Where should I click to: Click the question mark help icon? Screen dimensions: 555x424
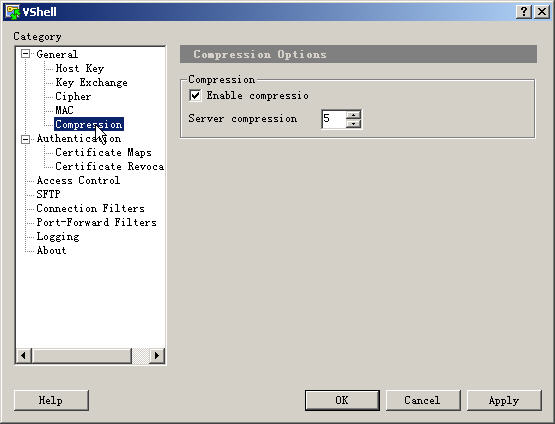(x=524, y=12)
